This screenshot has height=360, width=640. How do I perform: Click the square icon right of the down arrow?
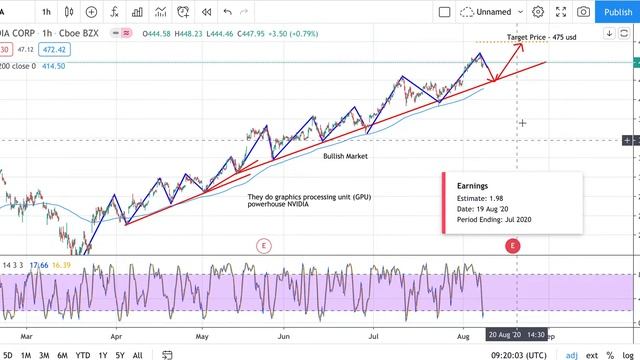pyautogui.click(x=624, y=33)
